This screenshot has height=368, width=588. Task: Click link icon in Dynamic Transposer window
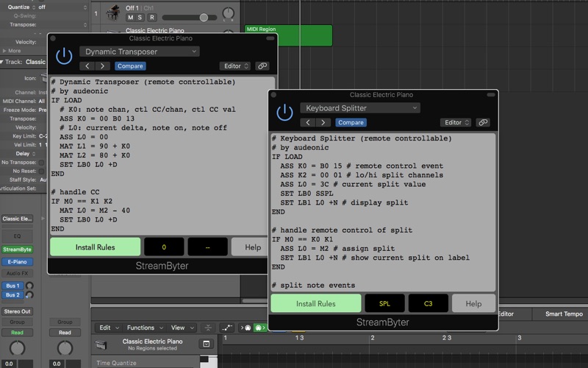pos(262,66)
